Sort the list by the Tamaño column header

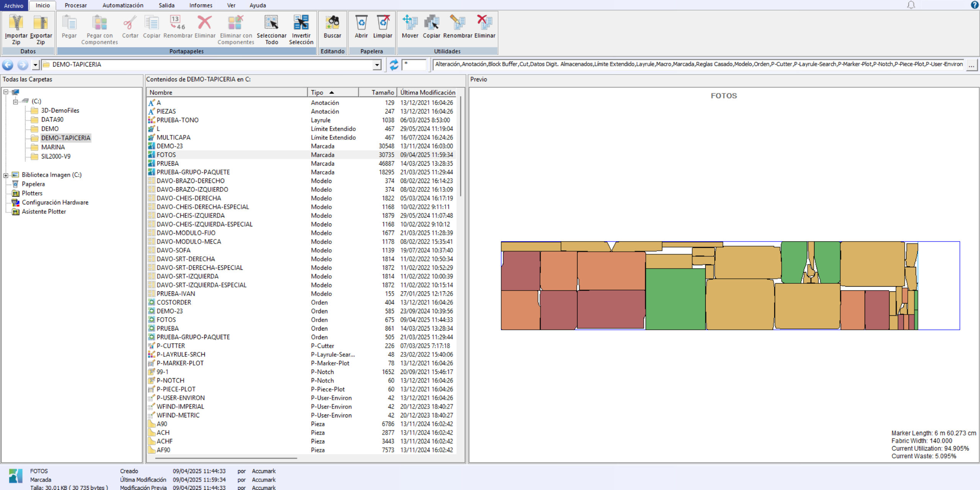pos(382,93)
